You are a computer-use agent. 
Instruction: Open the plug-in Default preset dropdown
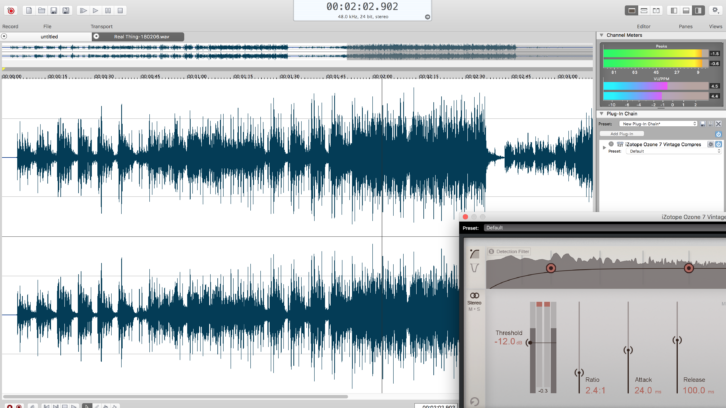click(675, 151)
